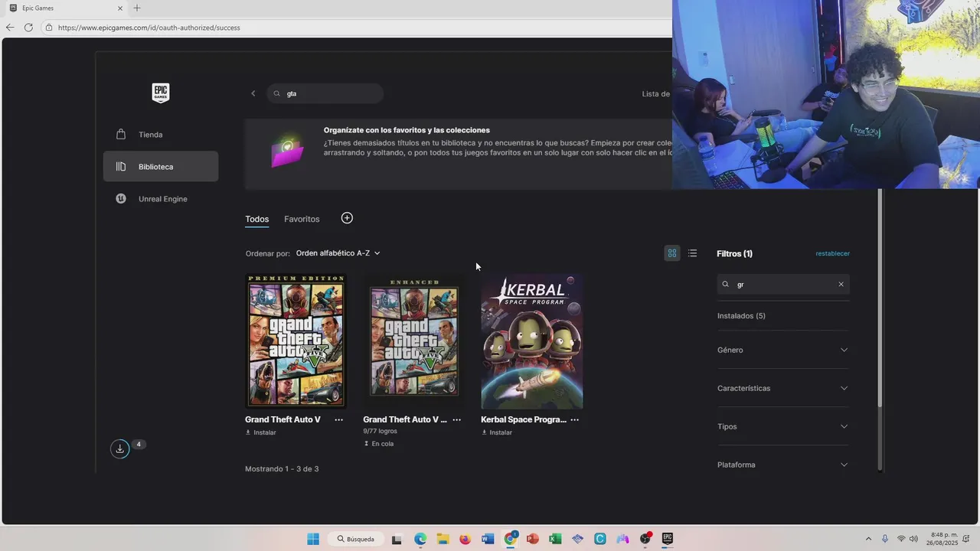Click the Mostrando 1 - 3 de 3 text
This screenshot has height=551, width=980.
(x=282, y=468)
